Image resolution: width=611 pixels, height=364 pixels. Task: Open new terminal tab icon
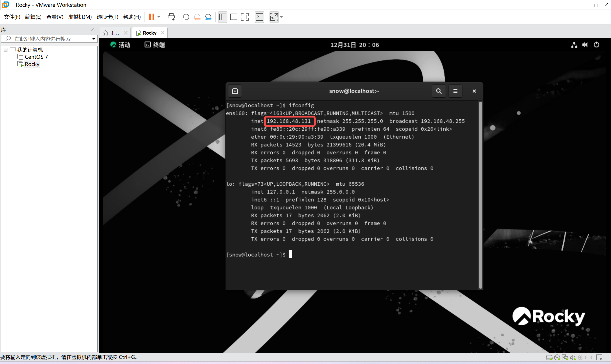235,91
